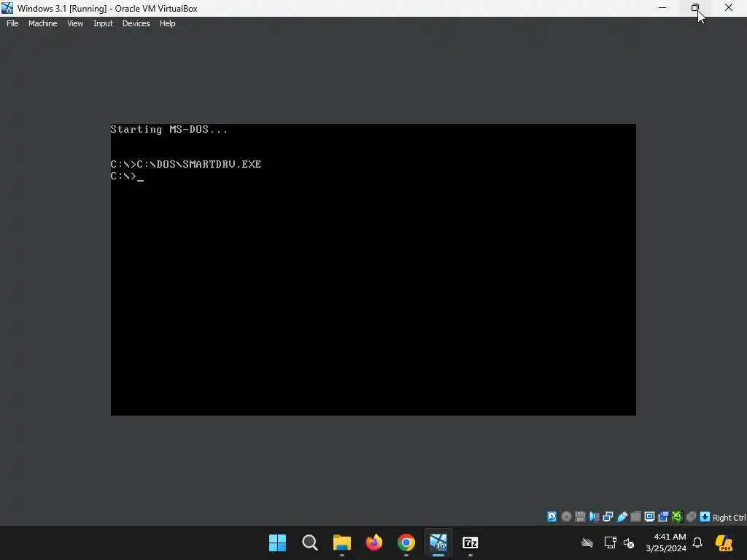The width and height of the screenshot is (747, 560).
Task: Open the Machine menu
Action: click(x=42, y=23)
